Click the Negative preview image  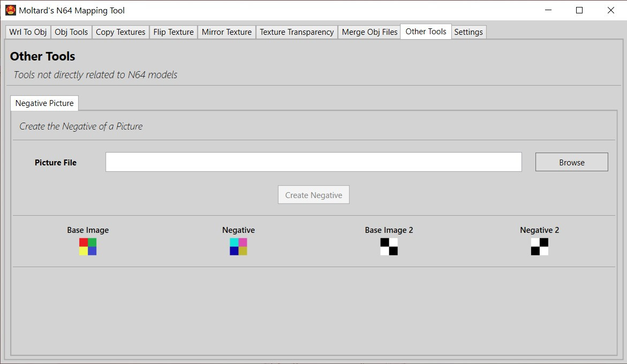tap(238, 247)
